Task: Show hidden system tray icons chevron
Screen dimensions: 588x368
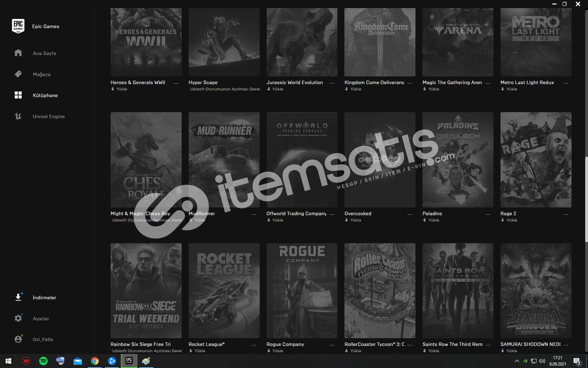Action: pos(517,361)
